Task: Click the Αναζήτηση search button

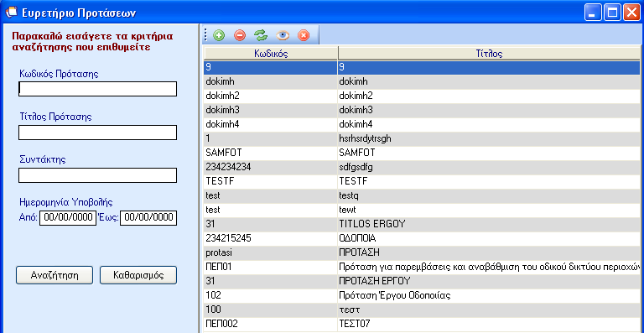Action: click(55, 275)
